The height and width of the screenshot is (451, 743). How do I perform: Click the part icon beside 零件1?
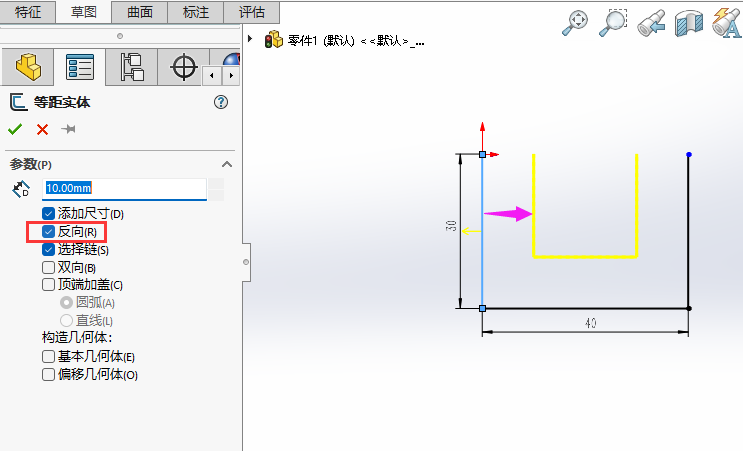click(273, 40)
